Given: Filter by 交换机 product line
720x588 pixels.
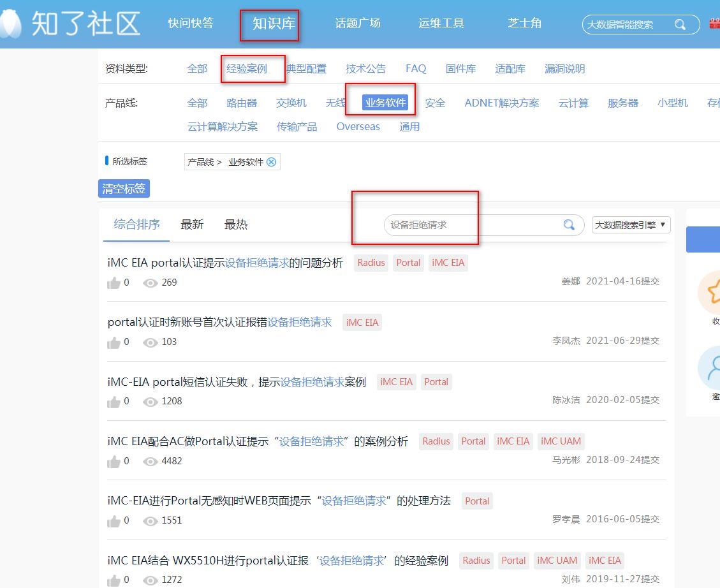Looking at the screenshot, I should (291, 103).
